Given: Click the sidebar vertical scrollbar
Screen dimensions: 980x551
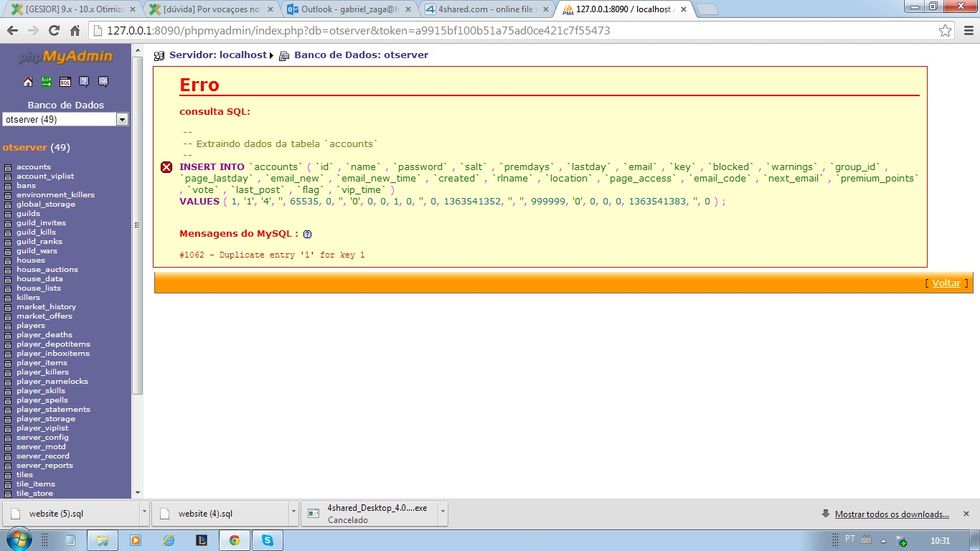Looking at the screenshot, I should pos(138,225).
